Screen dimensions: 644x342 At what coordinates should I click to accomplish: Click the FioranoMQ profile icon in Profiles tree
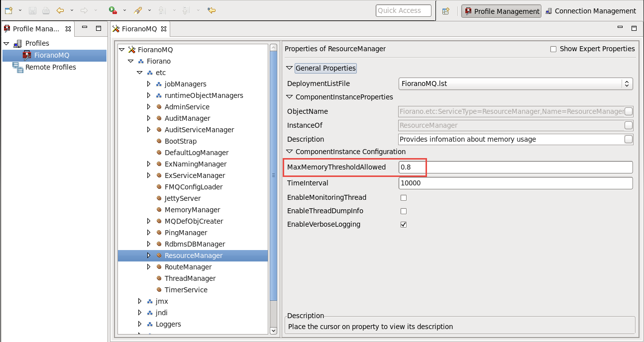pyautogui.click(x=27, y=55)
